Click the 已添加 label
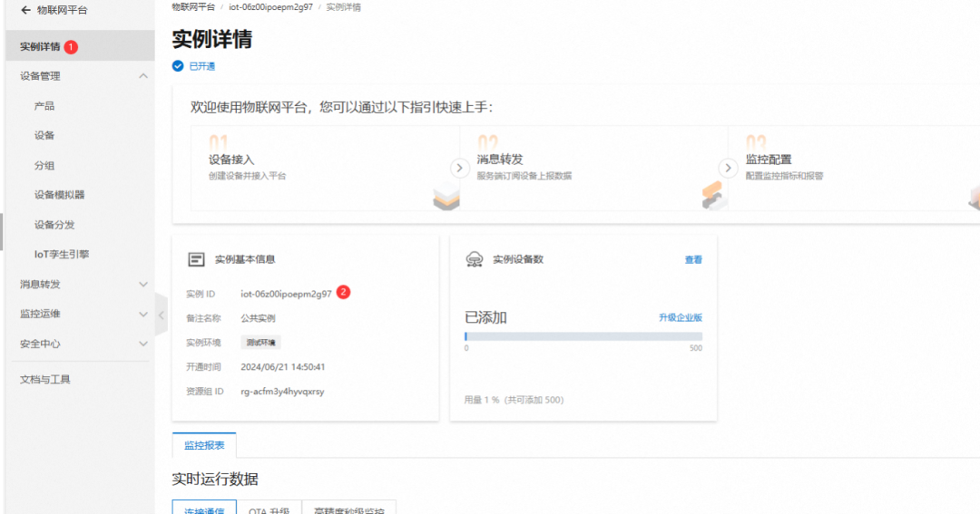Screen dimensions: 980x514 (x=485, y=317)
